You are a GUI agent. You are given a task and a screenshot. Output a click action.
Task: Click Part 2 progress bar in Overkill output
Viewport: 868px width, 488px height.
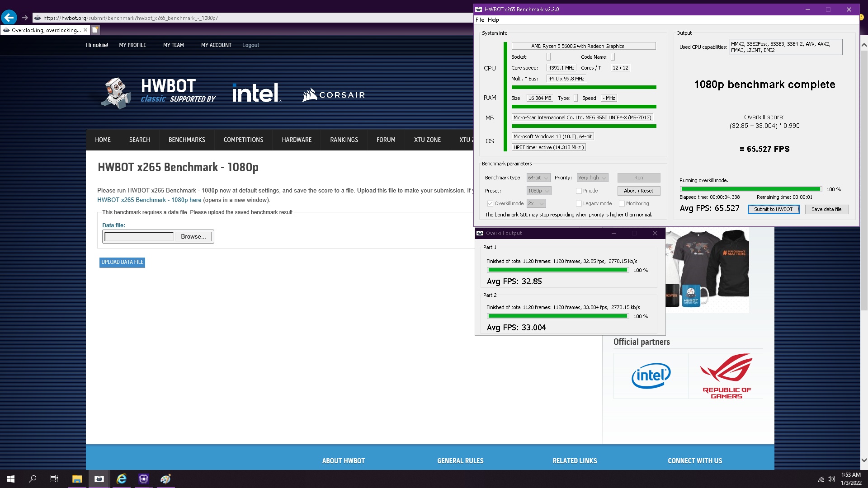point(558,316)
